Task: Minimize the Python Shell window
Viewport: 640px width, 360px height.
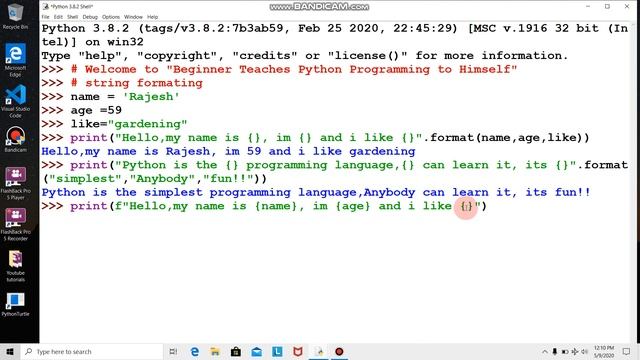Action: click(588, 7)
